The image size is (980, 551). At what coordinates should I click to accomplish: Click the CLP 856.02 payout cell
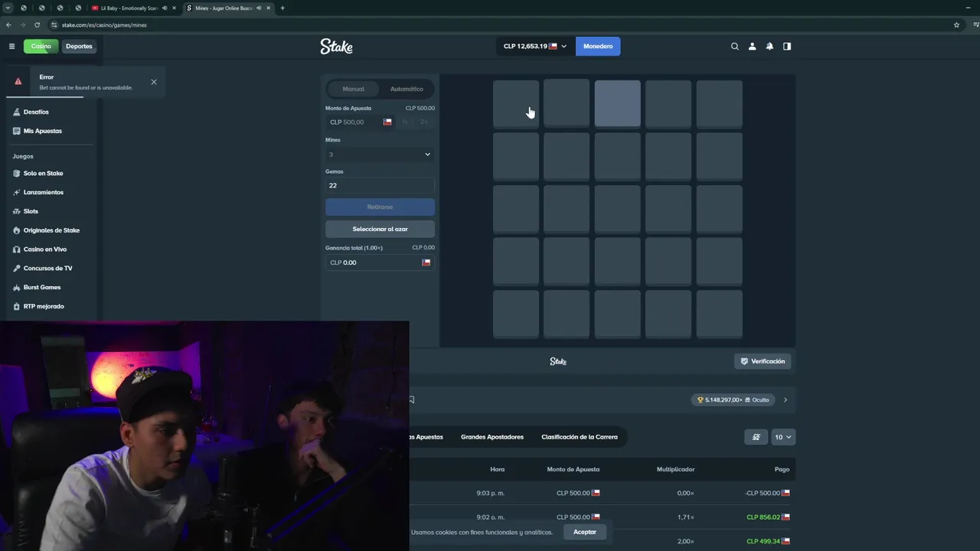[768, 517]
